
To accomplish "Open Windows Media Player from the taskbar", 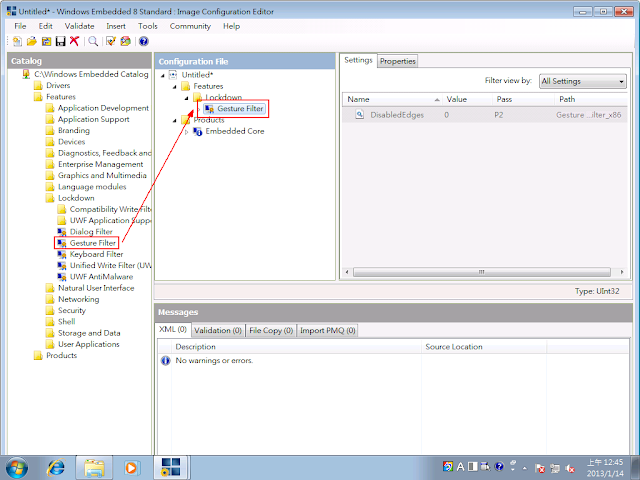I will click(x=131, y=468).
